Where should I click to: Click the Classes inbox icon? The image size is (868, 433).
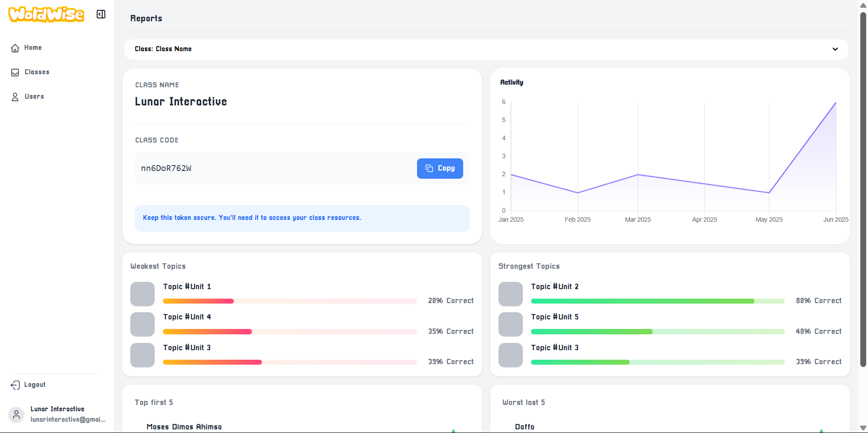15,72
